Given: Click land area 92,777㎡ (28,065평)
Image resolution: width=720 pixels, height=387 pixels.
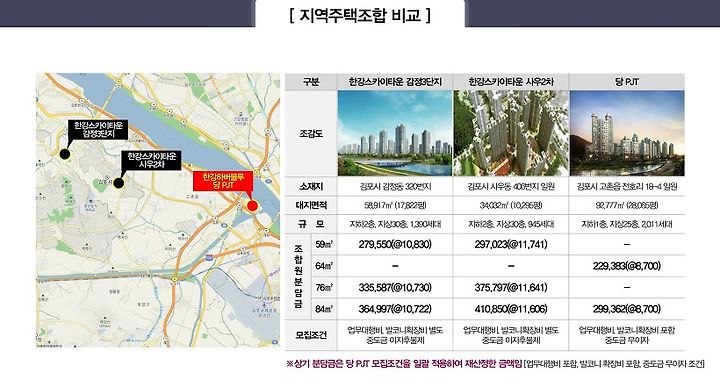Looking at the screenshot, I should click(627, 205).
